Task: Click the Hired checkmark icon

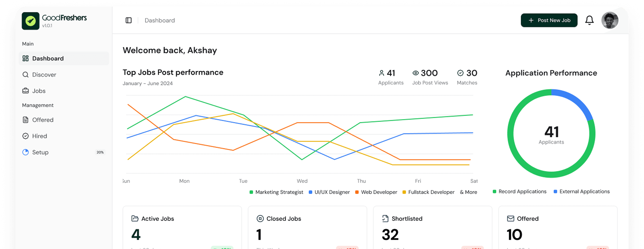Action: click(x=26, y=136)
